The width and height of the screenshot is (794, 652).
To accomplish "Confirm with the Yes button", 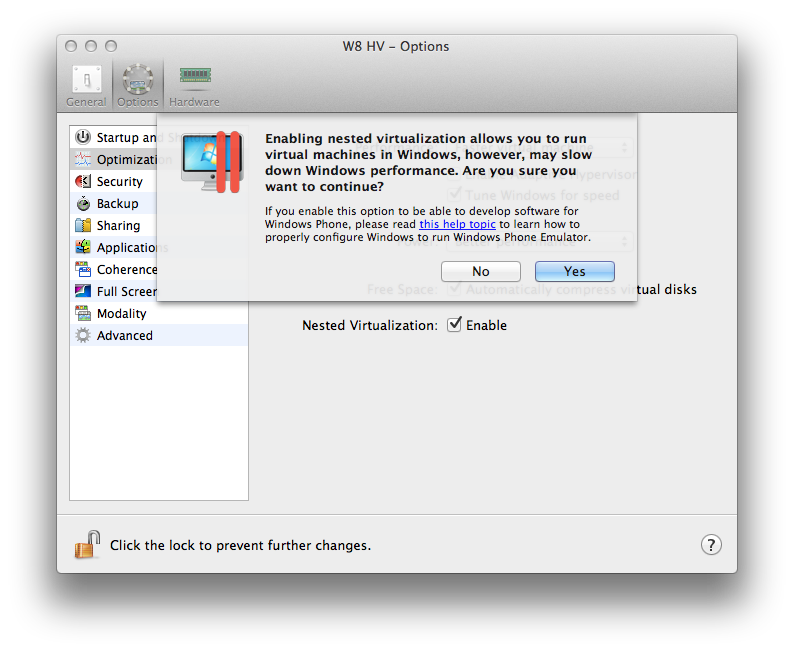I will click(x=575, y=272).
